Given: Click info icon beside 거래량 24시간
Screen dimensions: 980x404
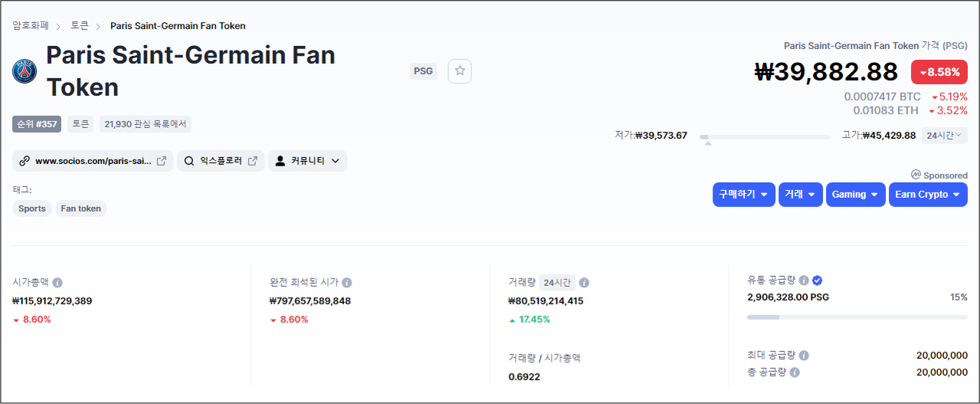Looking at the screenshot, I should (584, 282).
